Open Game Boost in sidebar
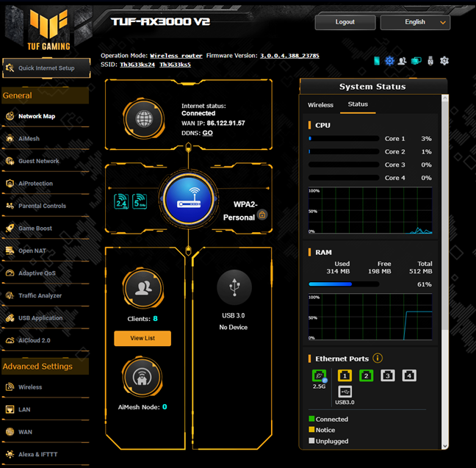The image size is (476, 468). click(x=46, y=228)
